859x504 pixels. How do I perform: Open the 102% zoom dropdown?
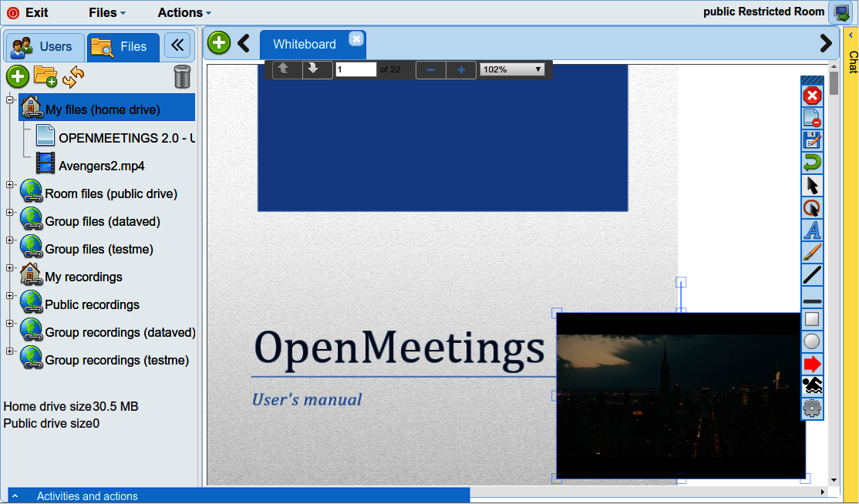pos(512,69)
